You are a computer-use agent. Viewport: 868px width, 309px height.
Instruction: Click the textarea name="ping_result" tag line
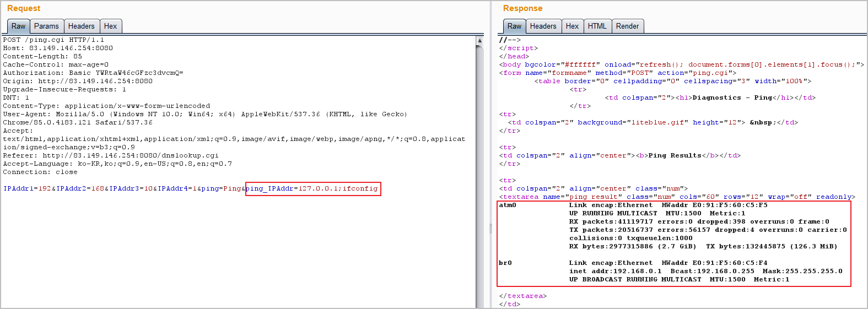point(677,197)
